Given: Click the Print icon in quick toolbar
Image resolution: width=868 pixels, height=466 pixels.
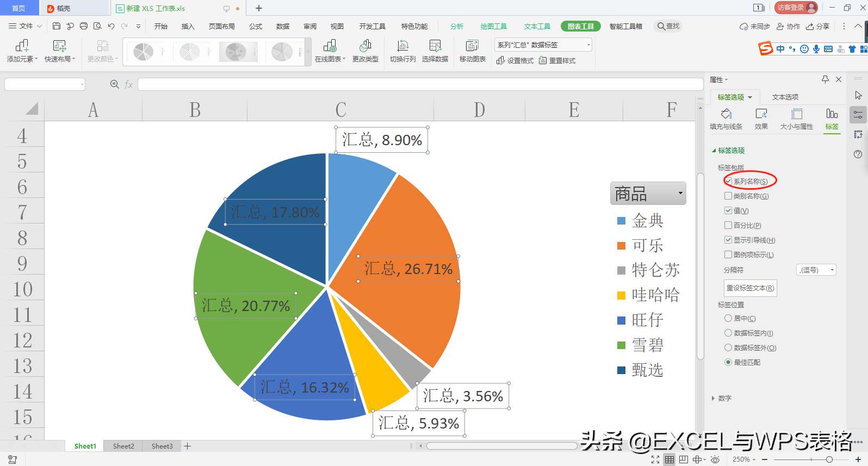Looking at the screenshot, I should tap(84, 26).
